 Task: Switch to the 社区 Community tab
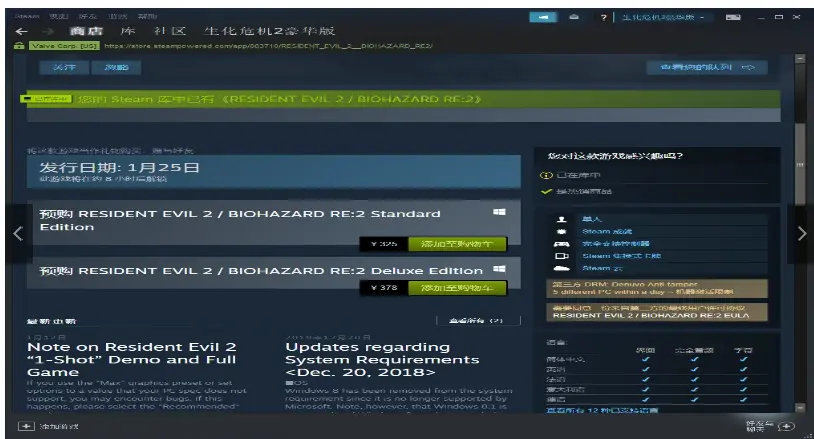click(x=170, y=31)
